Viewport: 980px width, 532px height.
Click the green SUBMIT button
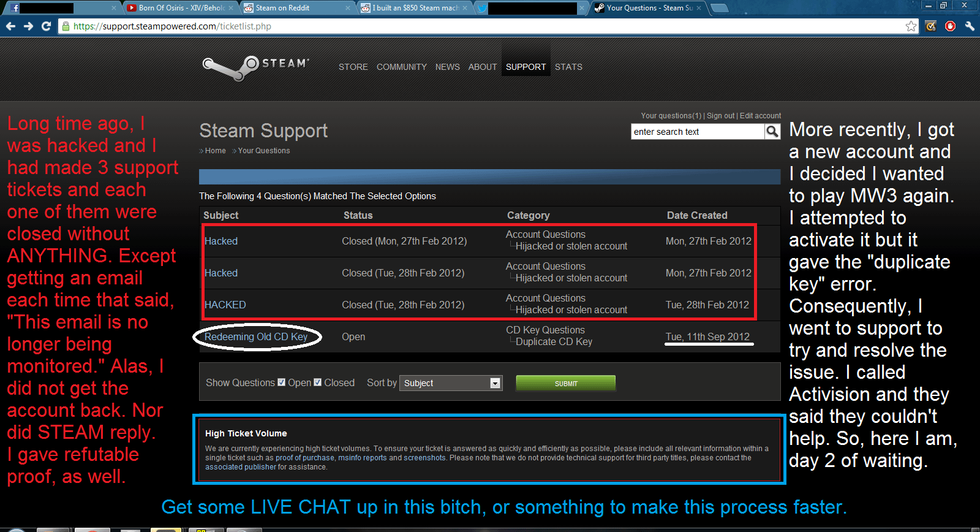pyautogui.click(x=566, y=383)
